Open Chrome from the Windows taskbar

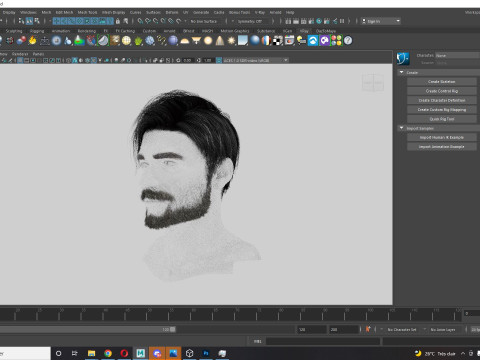point(108,353)
